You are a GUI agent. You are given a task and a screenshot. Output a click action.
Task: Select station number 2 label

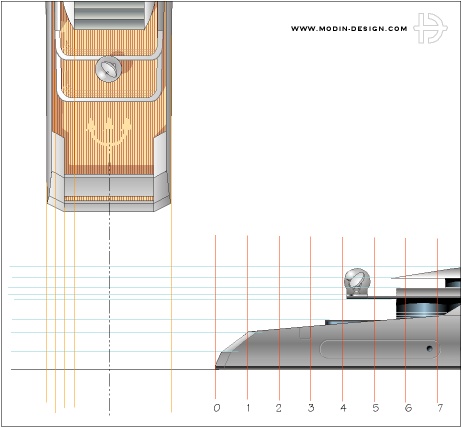[279, 408]
